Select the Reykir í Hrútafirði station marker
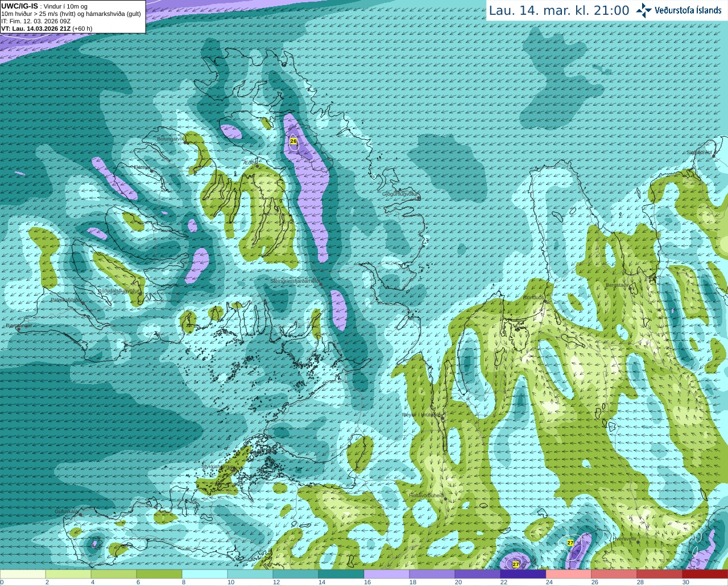The width and height of the screenshot is (728, 586). point(442,418)
